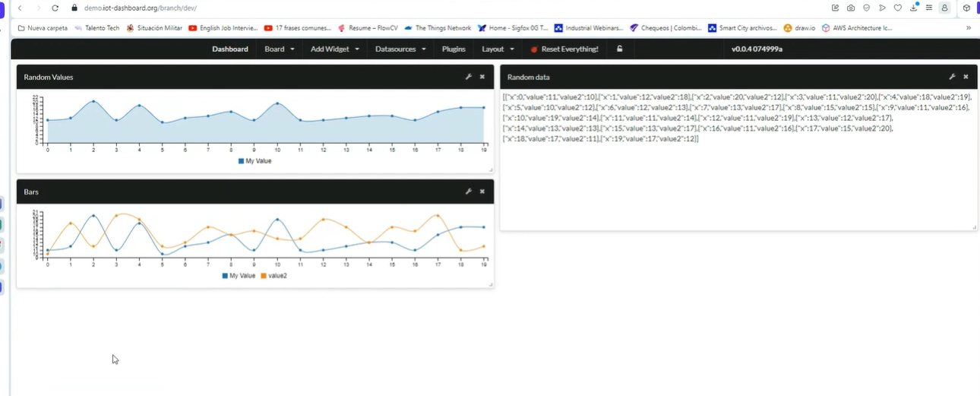Image resolution: width=980 pixels, height=396 pixels.
Task: Open the AWS Architecture Icons bookmark
Action: click(x=856, y=28)
